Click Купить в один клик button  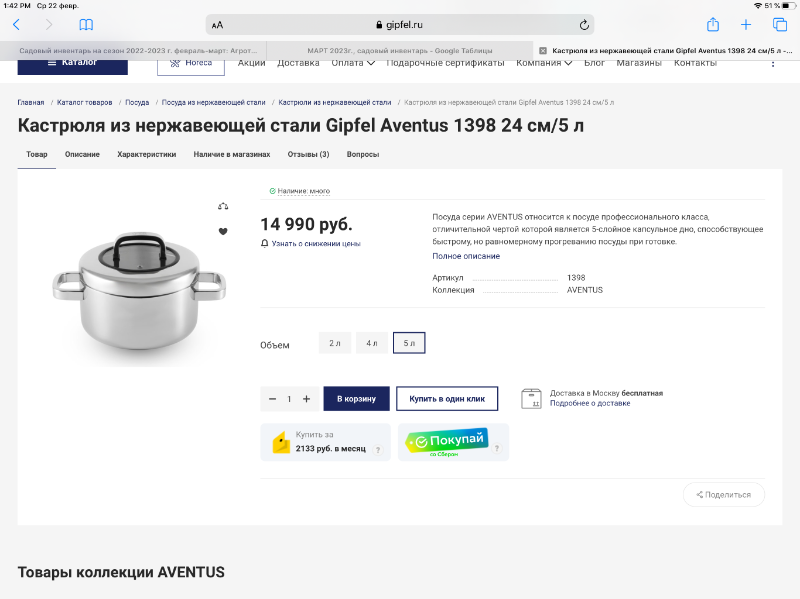point(447,398)
